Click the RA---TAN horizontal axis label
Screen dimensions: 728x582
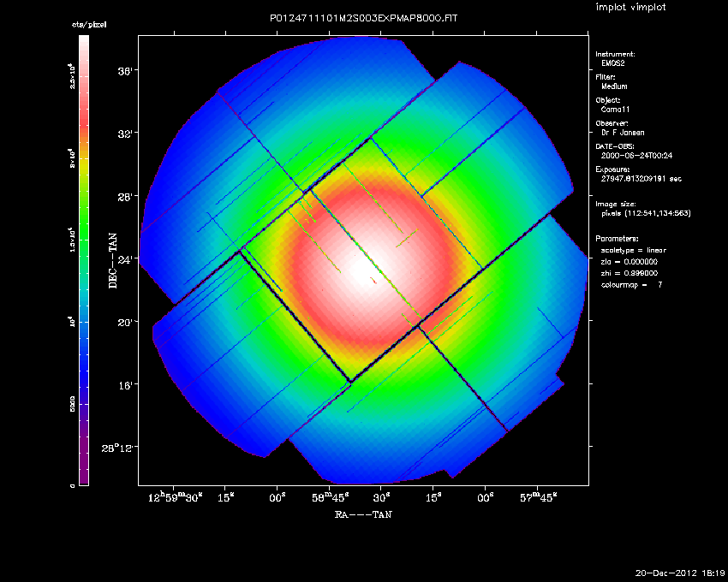tap(363, 515)
